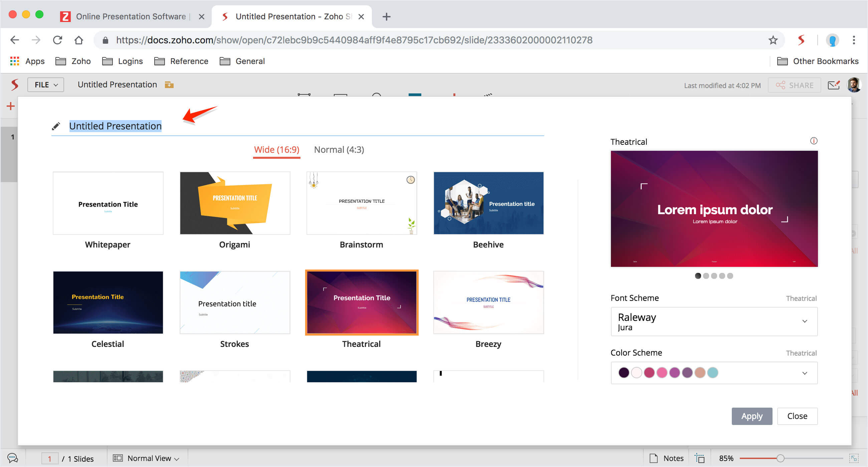Open the FILE menu dropdown
Screen dimensions: 868x467
tap(45, 85)
